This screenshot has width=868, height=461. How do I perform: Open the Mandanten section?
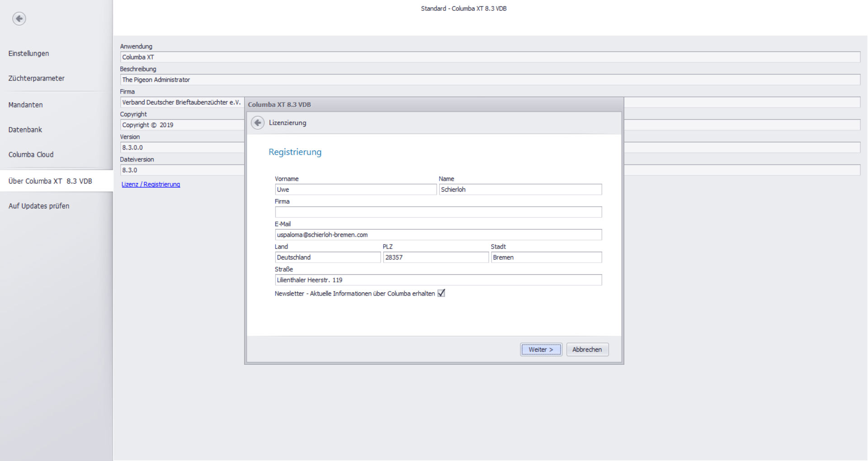click(25, 105)
